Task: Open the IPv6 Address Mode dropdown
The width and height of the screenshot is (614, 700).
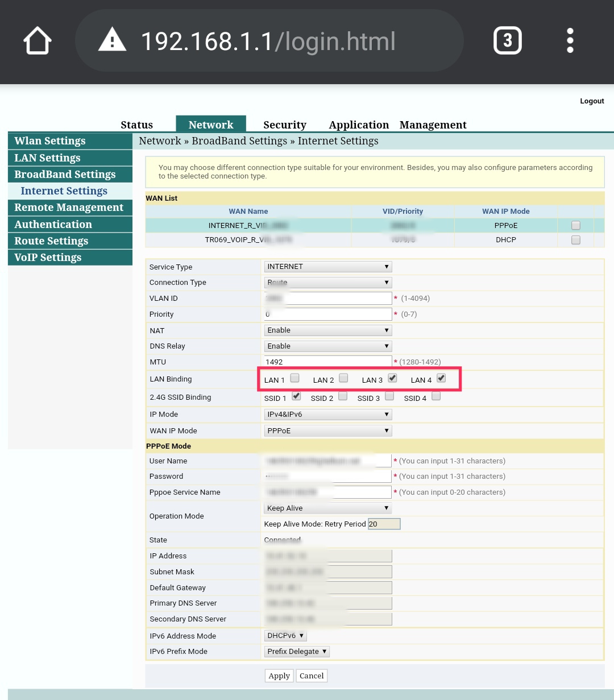Action: (285, 635)
